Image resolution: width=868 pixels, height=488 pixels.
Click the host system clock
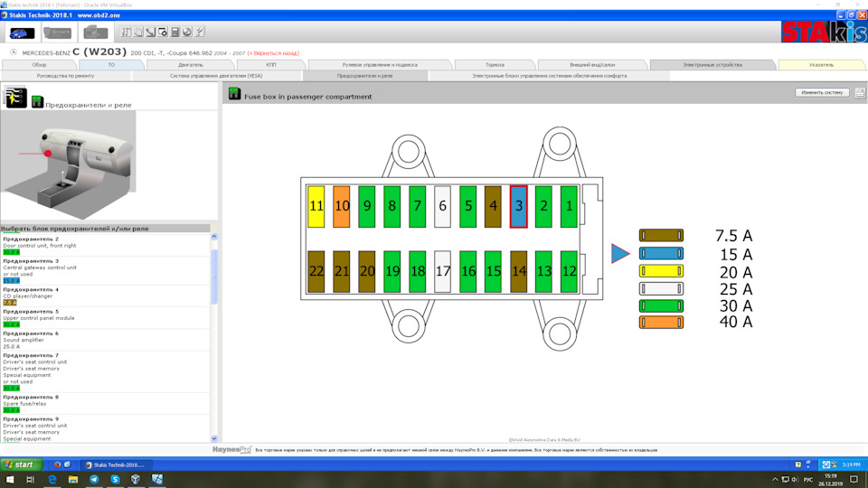coord(830,480)
